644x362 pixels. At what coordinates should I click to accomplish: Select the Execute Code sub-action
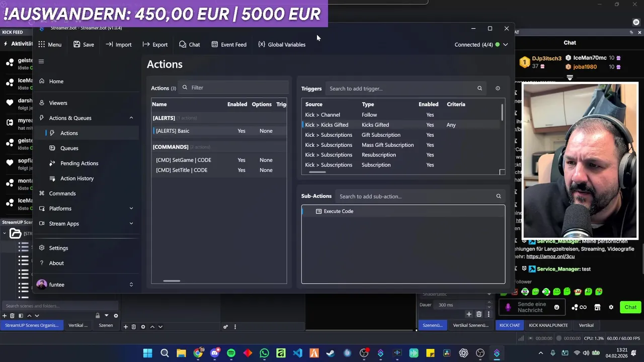click(403, 211)
